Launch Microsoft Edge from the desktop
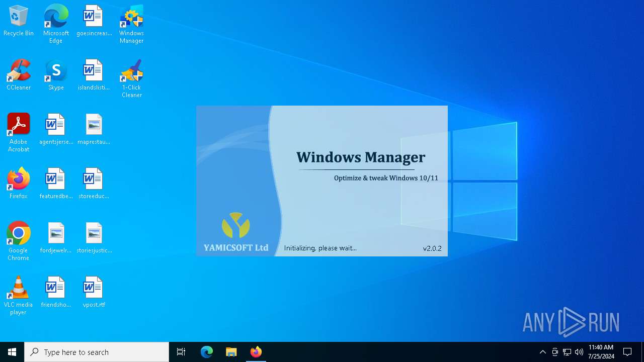Screen dimensions: 644x362 [56, 24]
